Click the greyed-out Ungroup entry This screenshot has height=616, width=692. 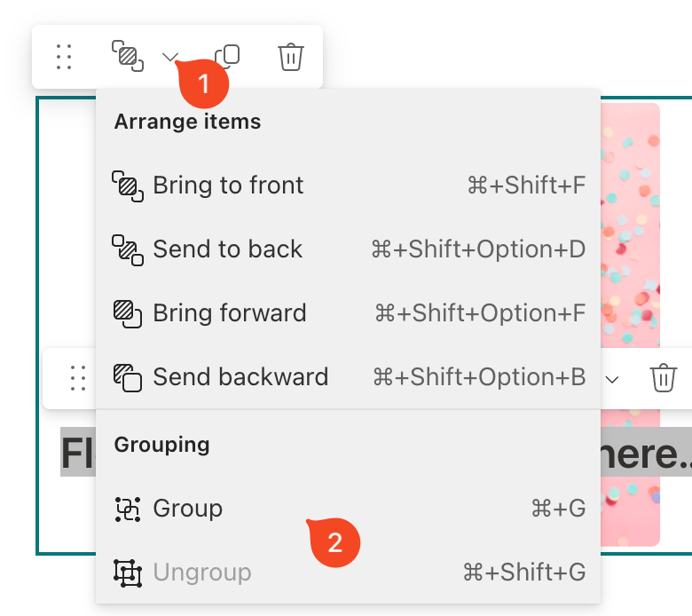(202, 573)
